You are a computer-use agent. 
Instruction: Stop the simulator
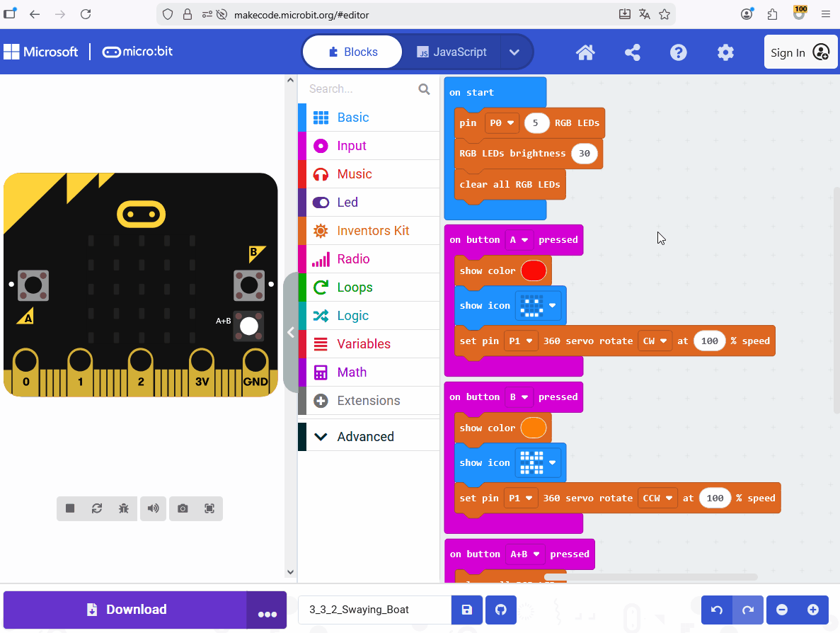[69, 508]
